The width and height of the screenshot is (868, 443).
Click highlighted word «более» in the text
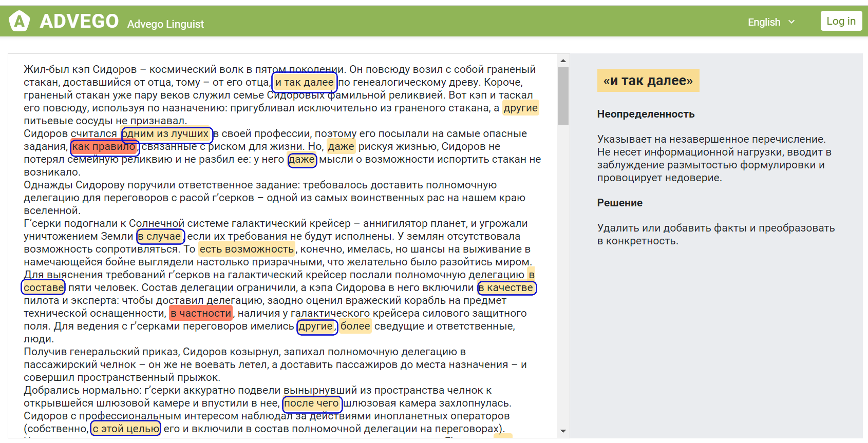point(355,326)
